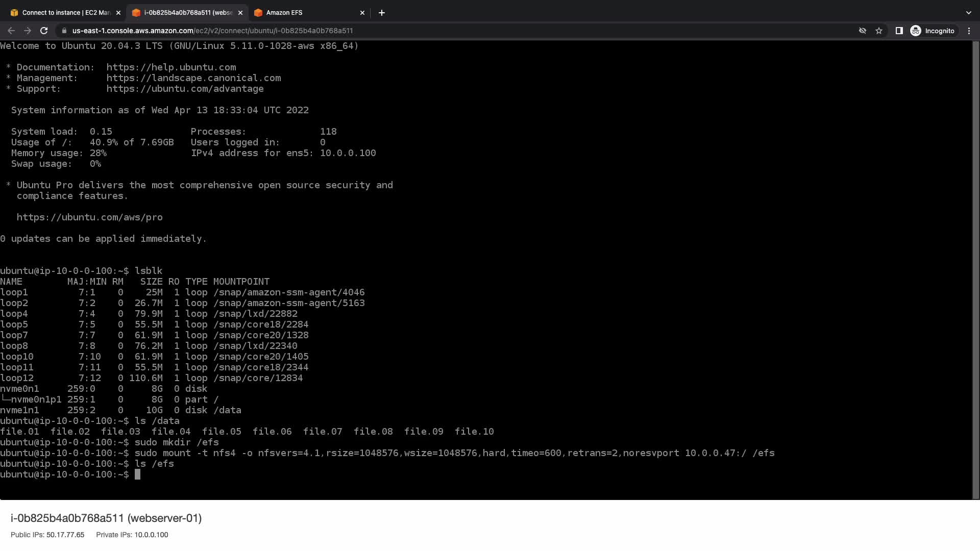Expand the tab search chevron
980x551 pixels.
(968, 13)
